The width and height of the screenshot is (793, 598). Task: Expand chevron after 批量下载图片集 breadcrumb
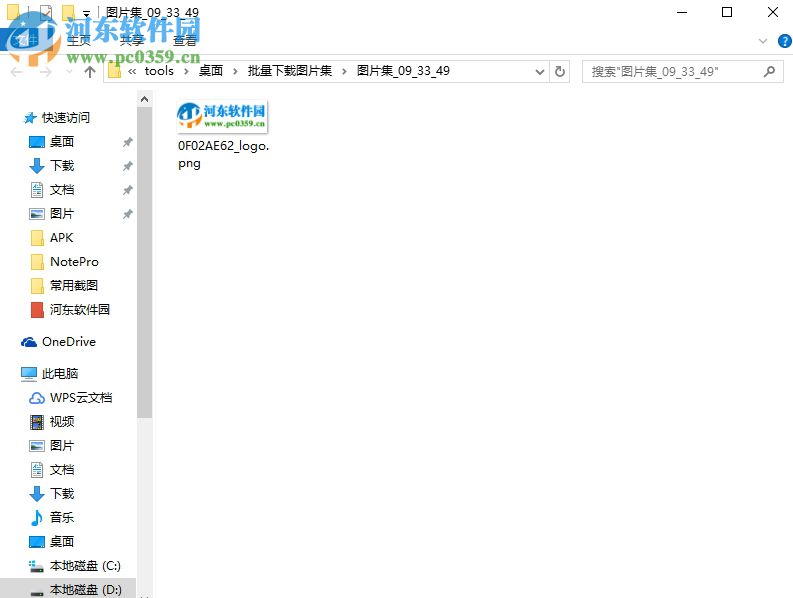click(344, 71)
